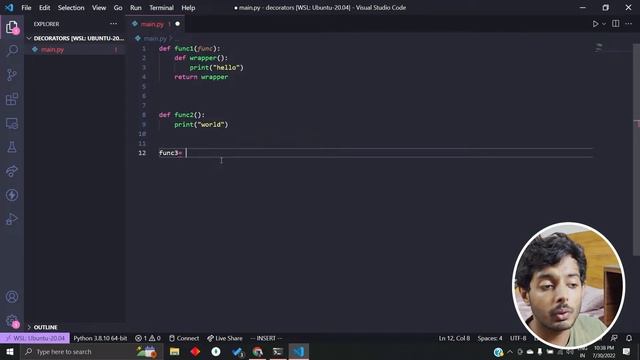Image resolution: width=640 pixels, height=360 pixels.
Task: Open Chrome from the taskbar
Action: (258, 352)
